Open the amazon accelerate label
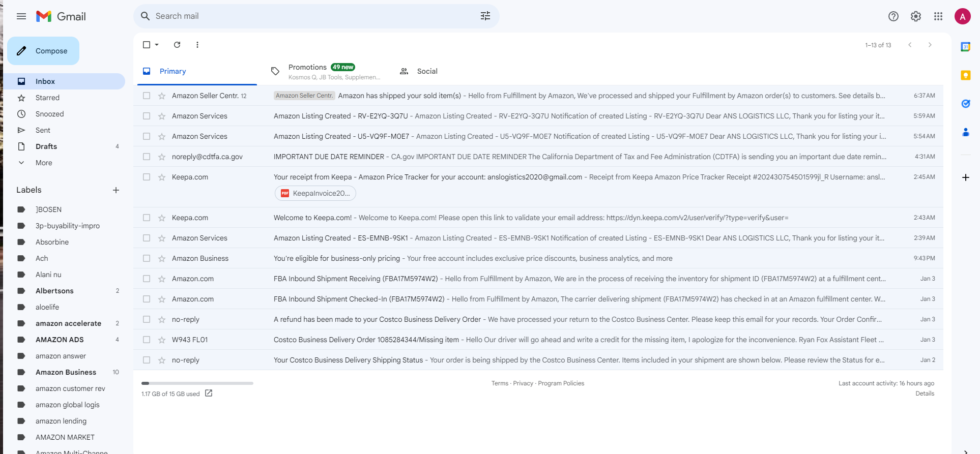 point(64,323)
